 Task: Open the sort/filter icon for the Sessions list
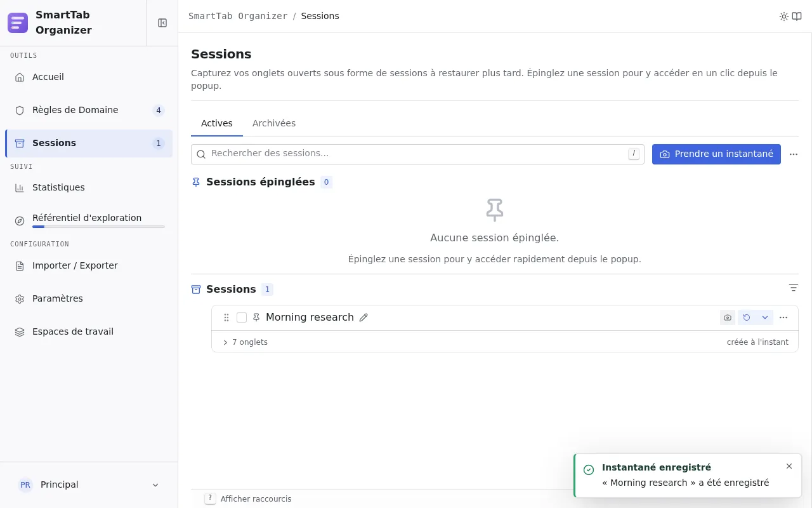click(x=793, y=288)
